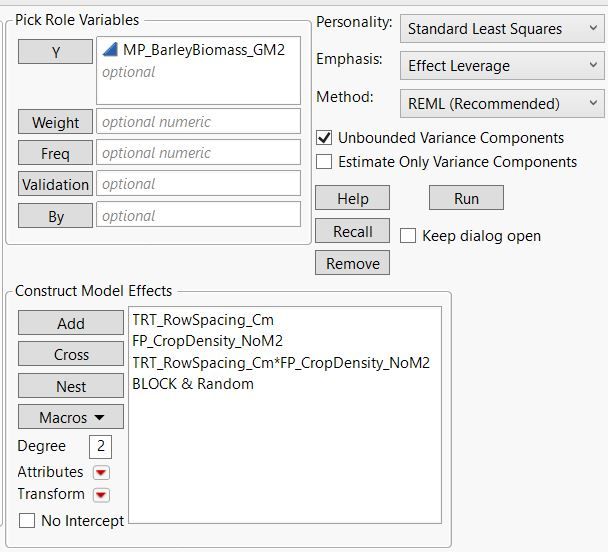Viewport: 608px width, 552px height.
Task: Select the TRT_RowSpacing_Cm*FP_CropDensity_NoM2 interaction effect
Action: coord(280,362)
